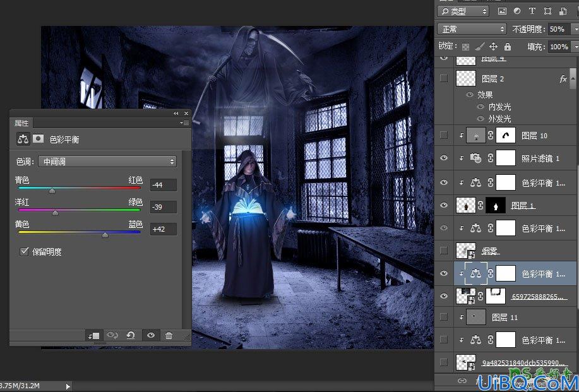Select the color balance scales icon in 属性 panel
579x392 pixels.
tap(23, 139)
